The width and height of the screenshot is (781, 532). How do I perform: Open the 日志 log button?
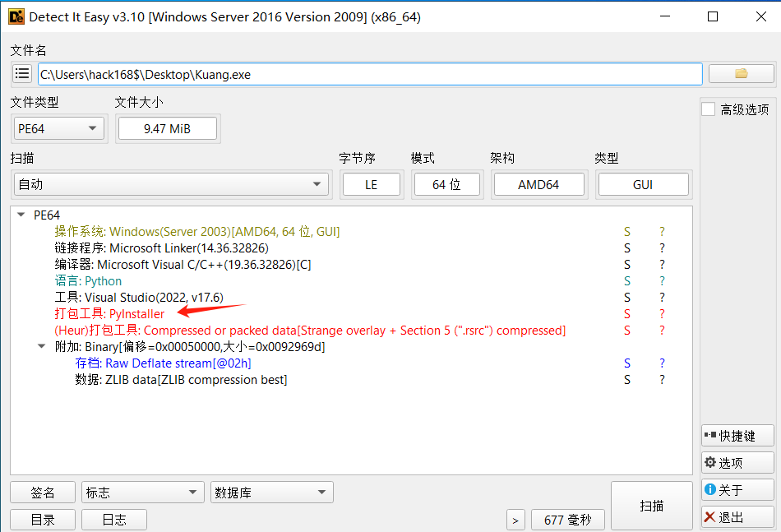[x=114, y=520]
